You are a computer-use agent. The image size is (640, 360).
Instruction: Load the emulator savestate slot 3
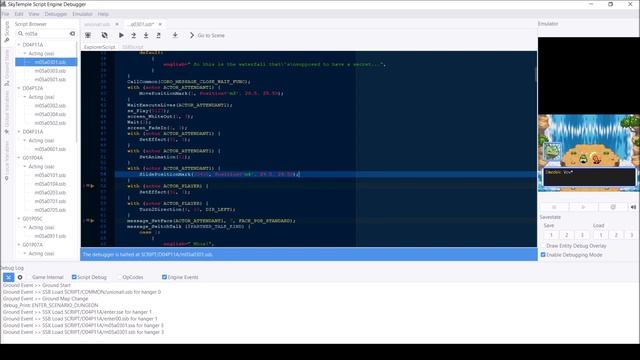pyautogui.click(x=631, y=235)
